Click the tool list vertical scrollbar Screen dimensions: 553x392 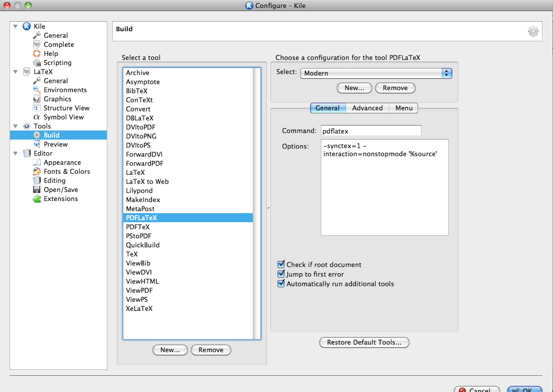point(256,203)
